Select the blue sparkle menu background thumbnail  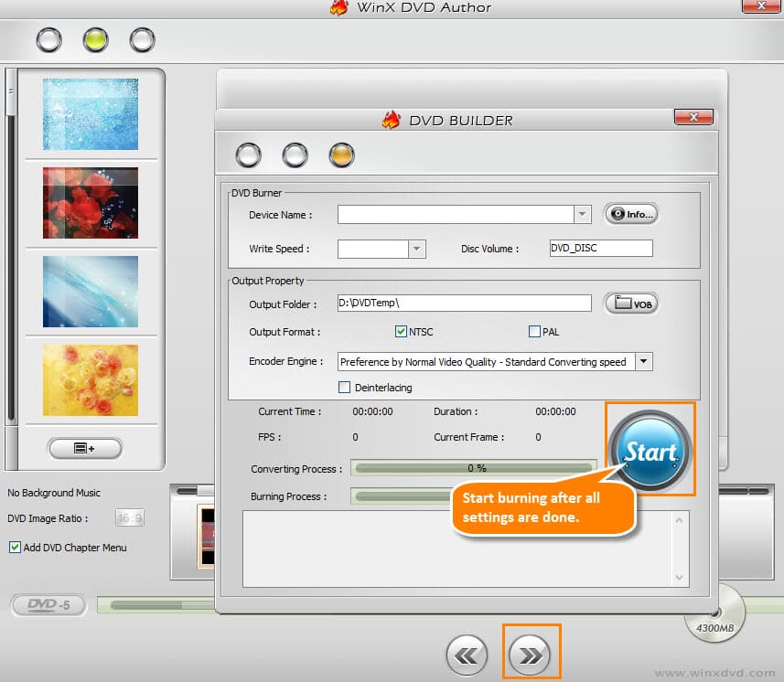click(91, 114)
